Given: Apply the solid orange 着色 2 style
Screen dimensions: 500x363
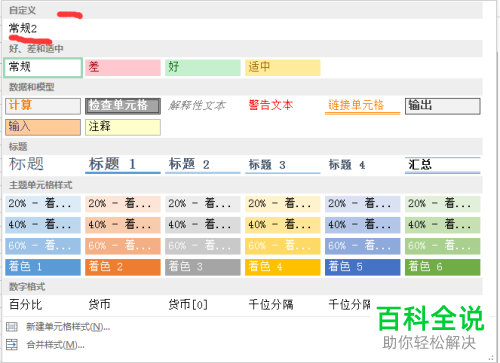Looking at the screenshot, I should pyautogui.click(x=123, y=267).
